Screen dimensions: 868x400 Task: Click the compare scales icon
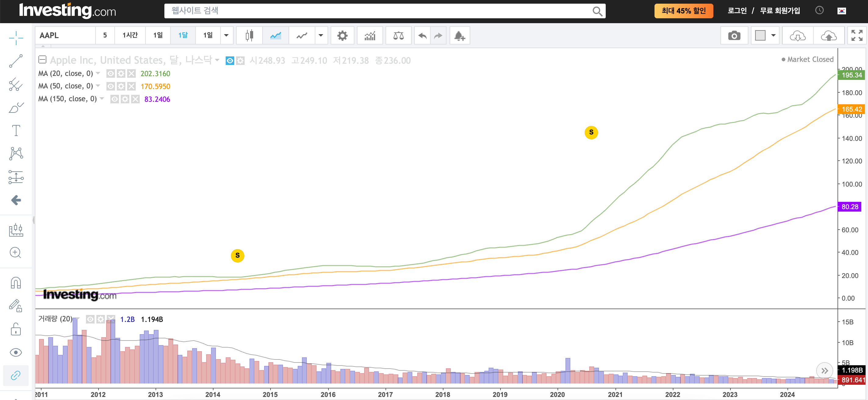pos(398,35)
